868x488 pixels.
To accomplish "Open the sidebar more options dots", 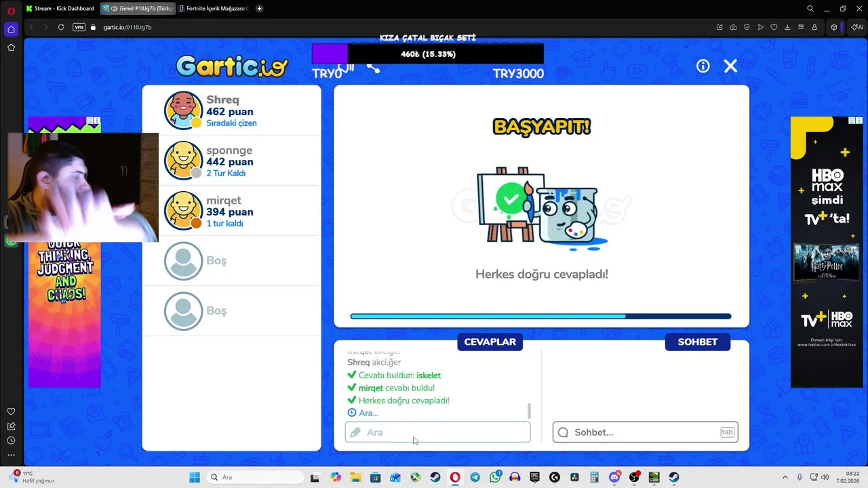I will (x=11, y=455).
